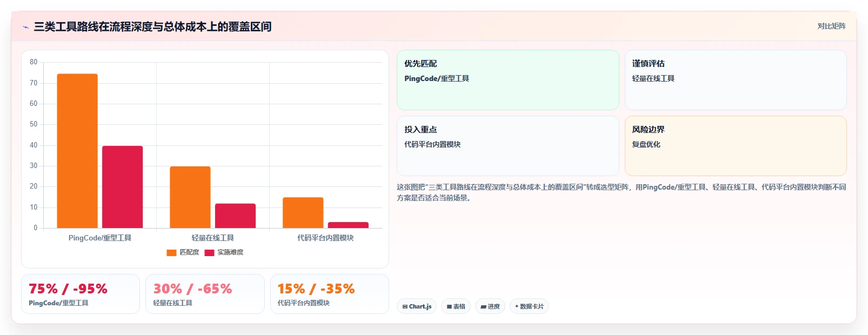868x335 pixels.
Task: Click the title 三类工具路线在流程深度与总体成本上的覆盖区间
Action: coord(152,26)
